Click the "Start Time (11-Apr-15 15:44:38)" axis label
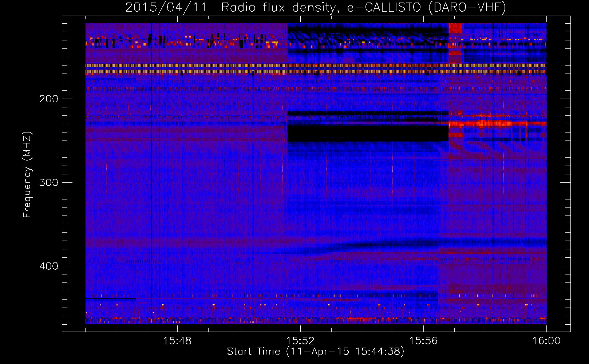This screenshot has height=364, width=589. coord(316,352)
